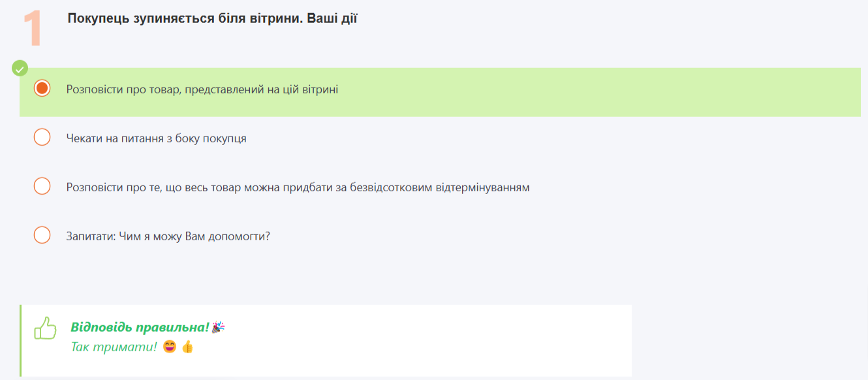Click the green checkmark badge above first answer

click(x=20, y=68)
